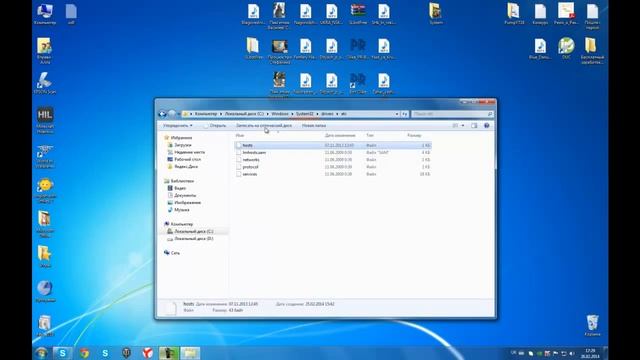640x360 pixels.
Task: Click Windows in the address breadcrumb
Action: tap(280, 114)
